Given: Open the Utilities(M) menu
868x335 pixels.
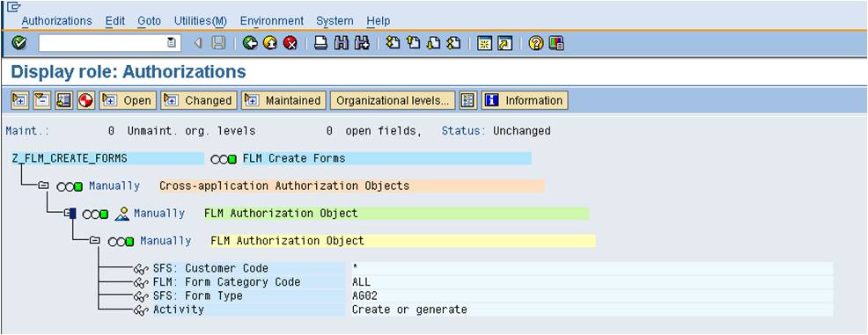Looking at the screenshot, I should click(201, 21).
